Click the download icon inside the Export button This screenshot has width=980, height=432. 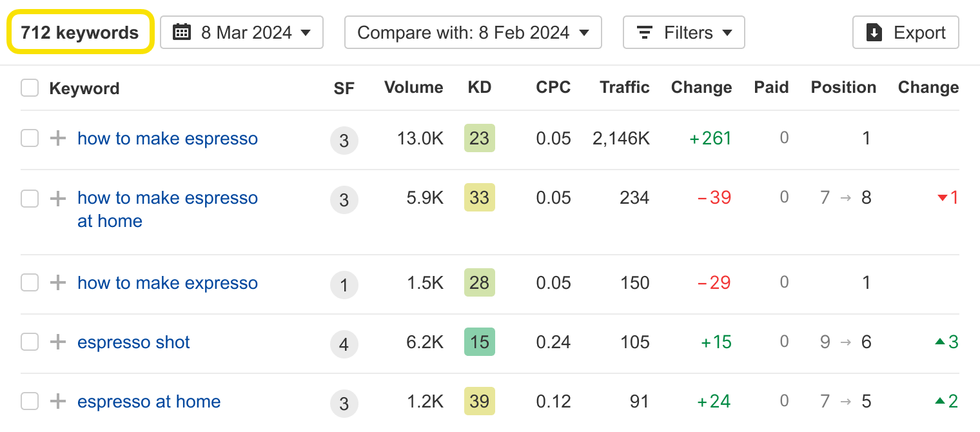(874, 32)
